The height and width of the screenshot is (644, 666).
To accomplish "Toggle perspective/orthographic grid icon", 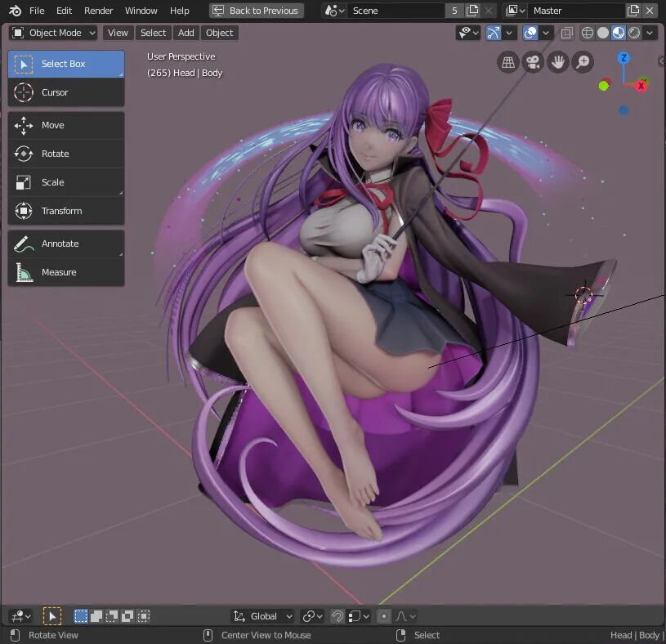I will pyautogui.click(x=508, y=62).
